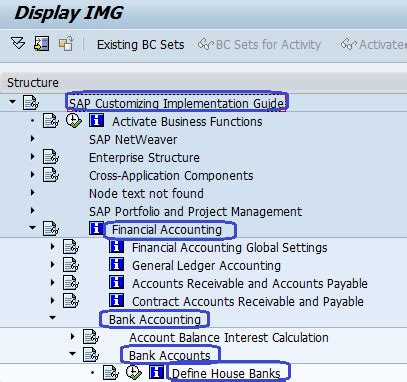Screen dimensions: 407x382
Task: Select Account Balance Interest Calculation entry
Action: [x=229, y=338]
